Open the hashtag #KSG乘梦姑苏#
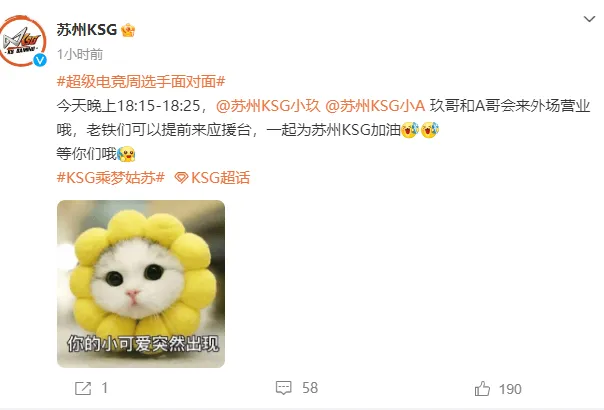Viewport: 604px width, 410px height. [111, 178]
